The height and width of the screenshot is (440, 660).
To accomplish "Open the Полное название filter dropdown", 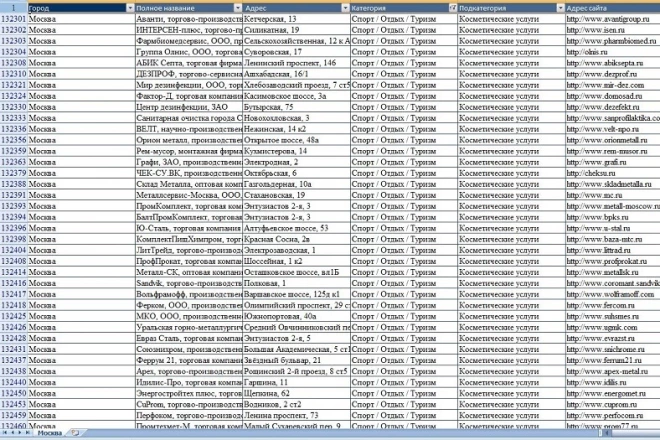I will [237, 7].
